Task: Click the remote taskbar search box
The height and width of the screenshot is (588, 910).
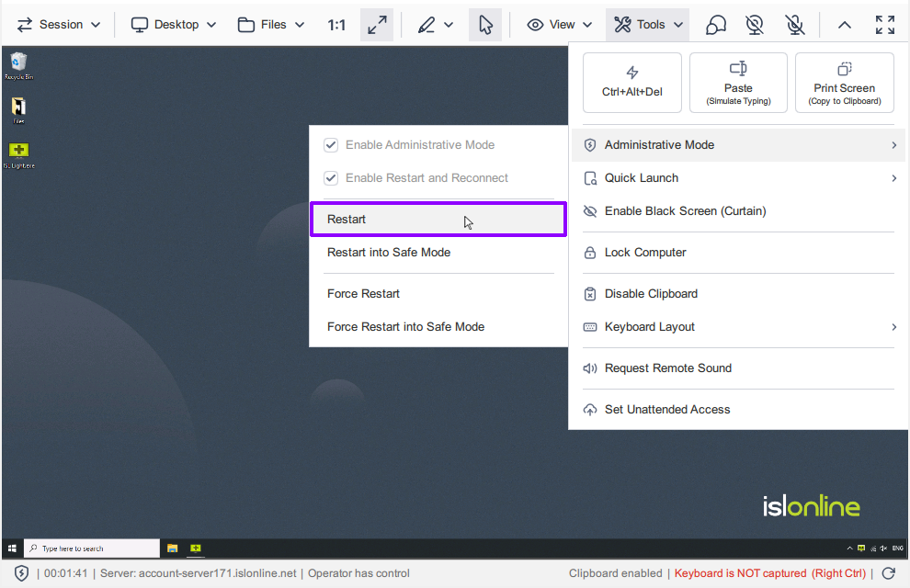Action: point(91,548)
